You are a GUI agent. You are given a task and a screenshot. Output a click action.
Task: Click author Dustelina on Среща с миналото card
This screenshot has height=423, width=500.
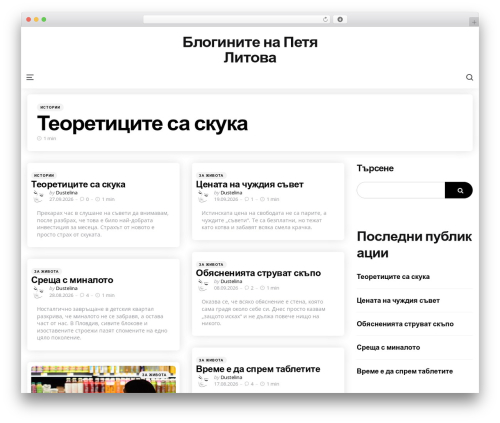pyautogui.click(x=67, y=288)
